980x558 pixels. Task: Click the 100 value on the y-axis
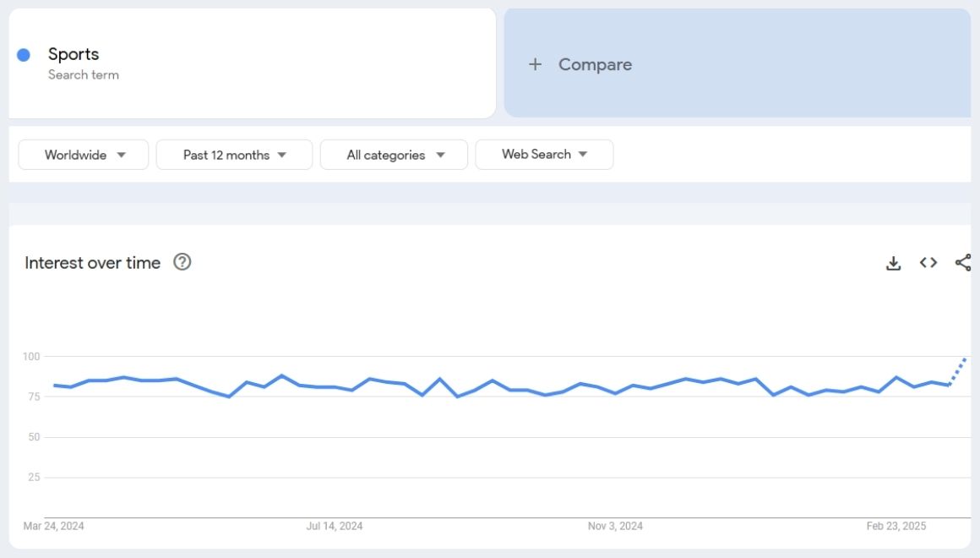[x=31, y=357]
